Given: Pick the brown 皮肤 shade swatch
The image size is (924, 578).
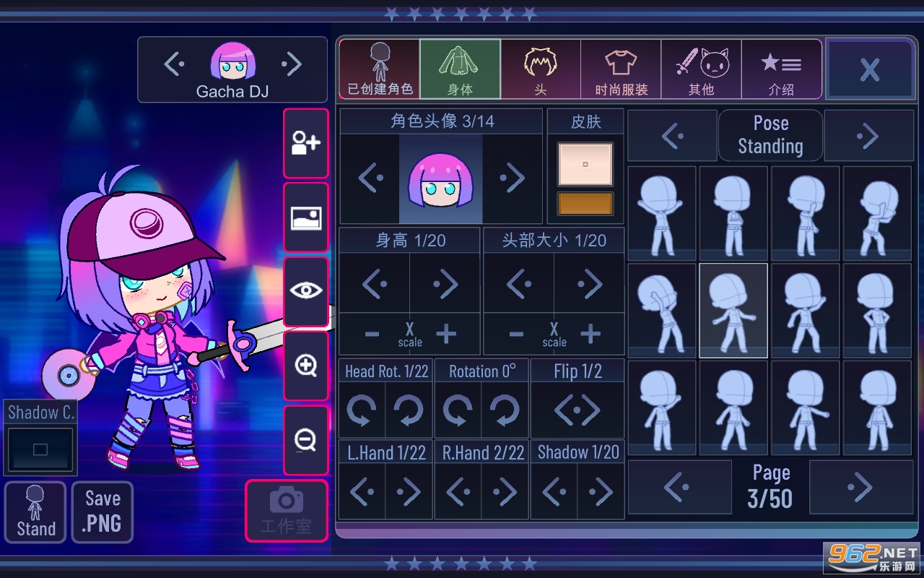Looking at the screenshot, I should point(585,204).
